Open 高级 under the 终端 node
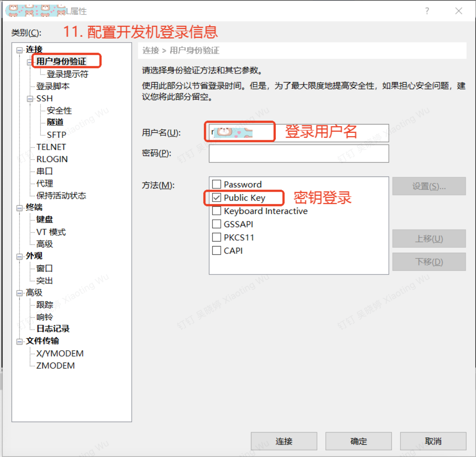The width and height of the screenshot is (476, 457). [x=45, y=244]
